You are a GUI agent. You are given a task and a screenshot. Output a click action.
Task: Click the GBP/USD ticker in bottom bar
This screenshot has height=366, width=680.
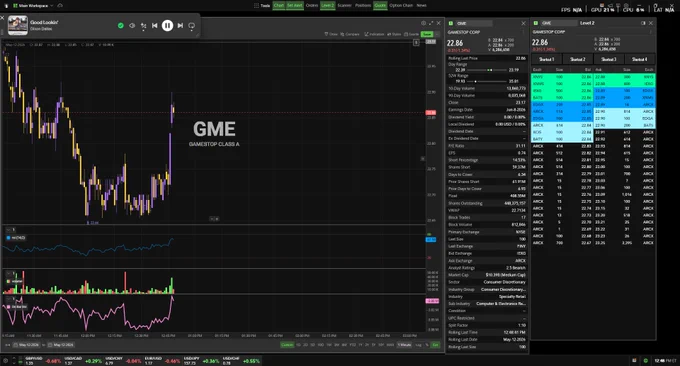pyautogui.click(x=43, y=360)
